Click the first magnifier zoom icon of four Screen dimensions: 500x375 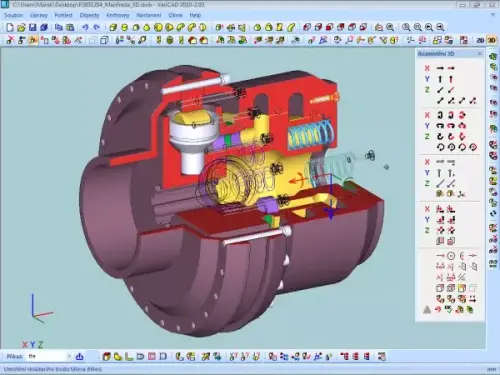pos(406,28)
